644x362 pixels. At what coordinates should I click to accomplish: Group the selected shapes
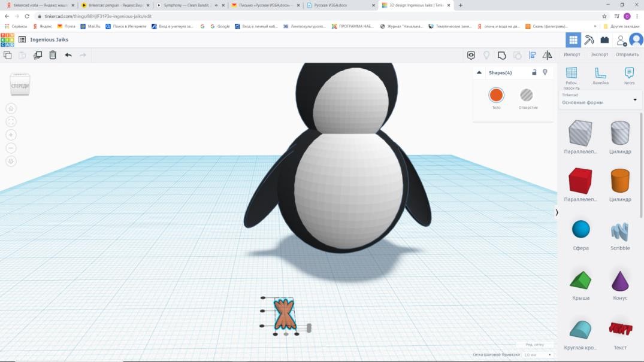pos(501,55)
